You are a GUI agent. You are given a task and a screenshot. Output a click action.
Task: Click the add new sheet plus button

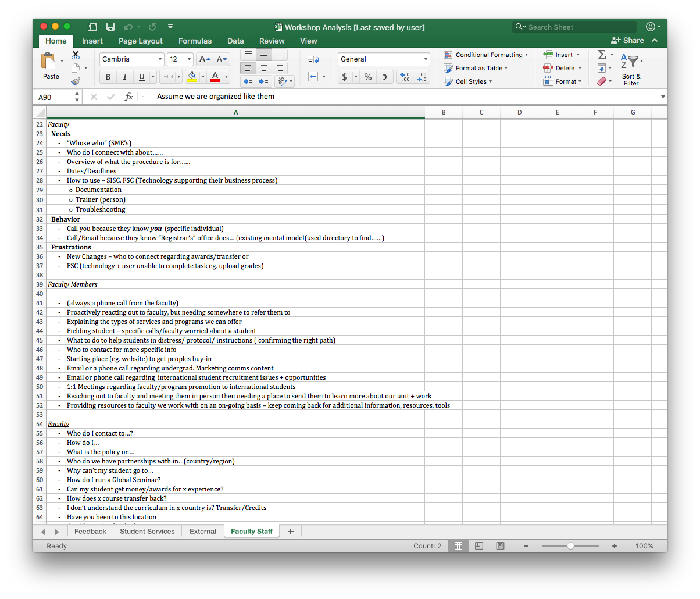[x=291, y=531]
